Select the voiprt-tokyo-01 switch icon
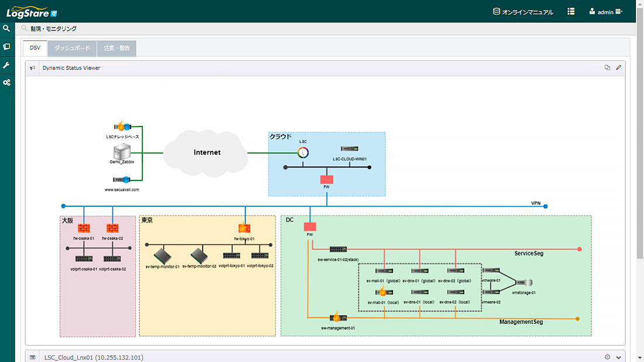The height and width of the screenshot is (362, 644). (x=232, y=255)
